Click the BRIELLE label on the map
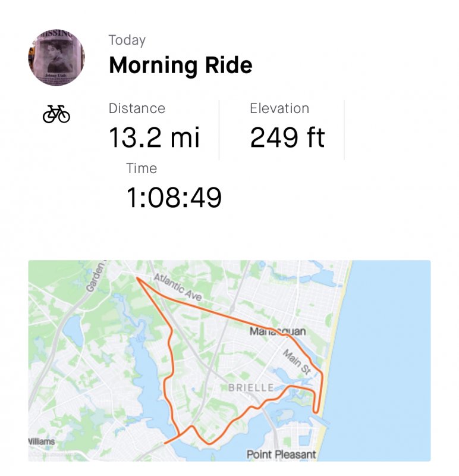Viewport: 459px width, 476px height. click(251, 388)
